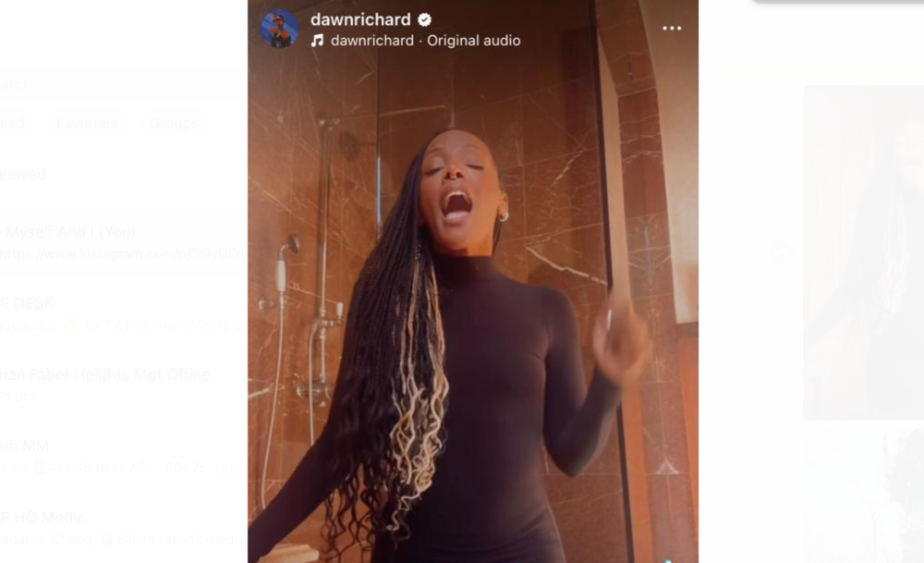Click the large faded media thumbnail
Image resolution: width=924 pixels, height=563 pixels.
863,252
